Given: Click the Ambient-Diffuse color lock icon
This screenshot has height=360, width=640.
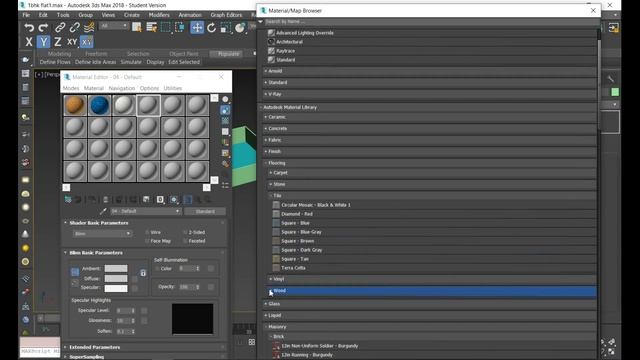Looking at the screenshot, I should [x=75, y=271].
